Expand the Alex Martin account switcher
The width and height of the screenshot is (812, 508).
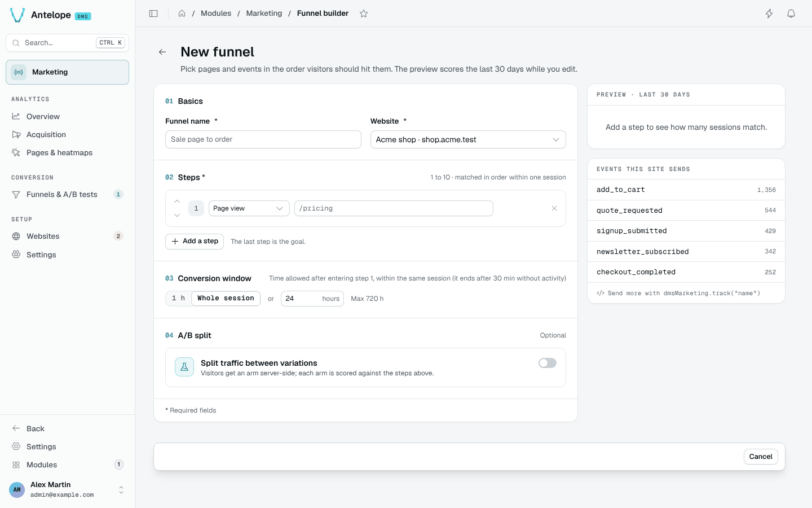pos(68,489)
